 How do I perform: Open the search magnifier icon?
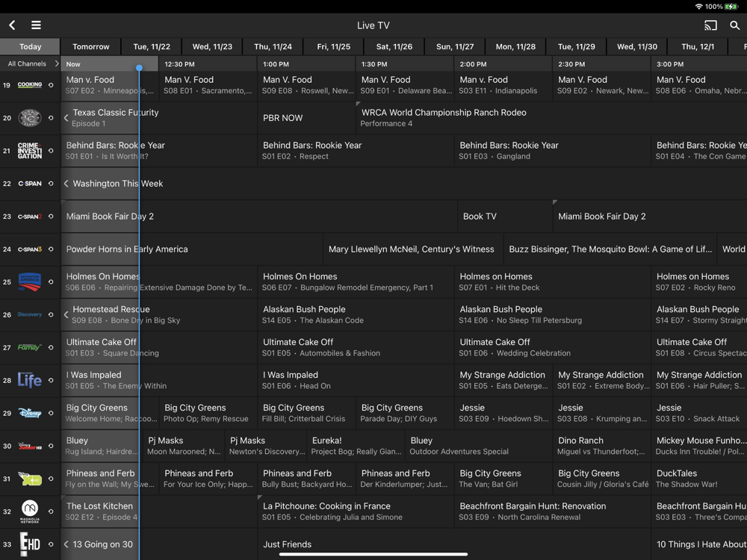(x=734, y=25)
